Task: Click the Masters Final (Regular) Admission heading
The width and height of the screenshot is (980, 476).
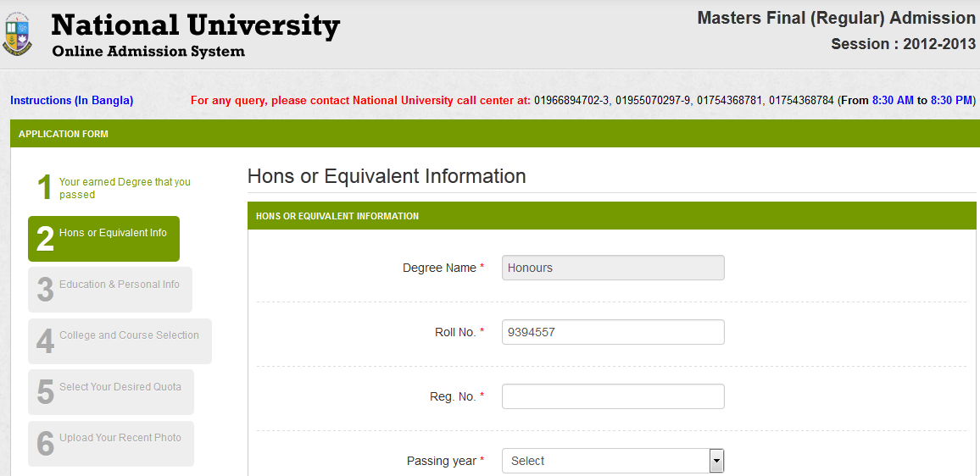Action: [x=836, y=18]
